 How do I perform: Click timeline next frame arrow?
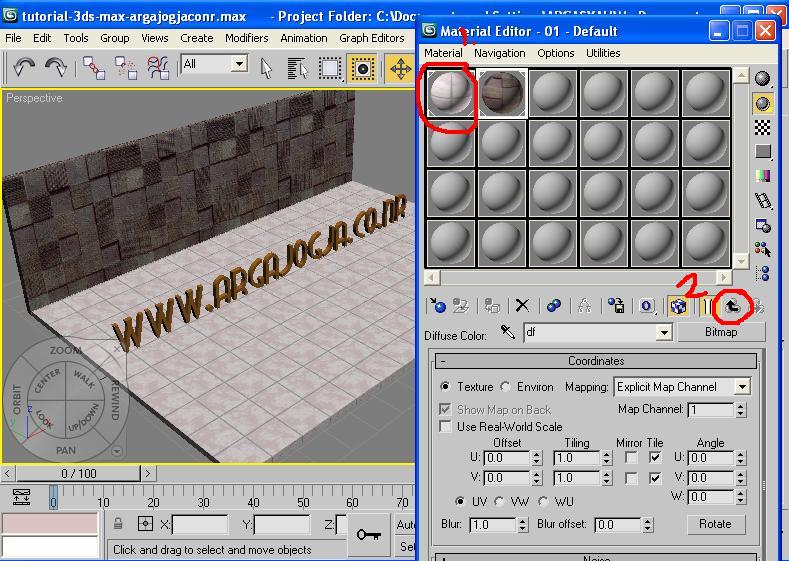(x=147, y=473)
